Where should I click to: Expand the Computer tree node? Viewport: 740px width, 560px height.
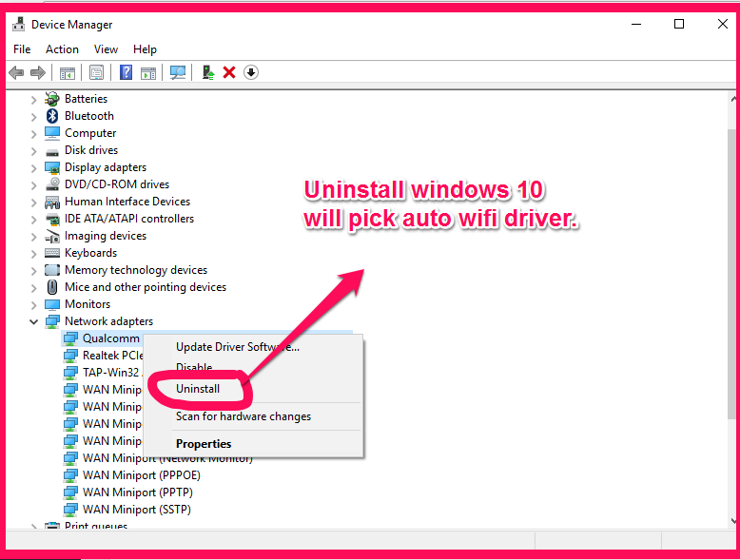pos(33,134)
